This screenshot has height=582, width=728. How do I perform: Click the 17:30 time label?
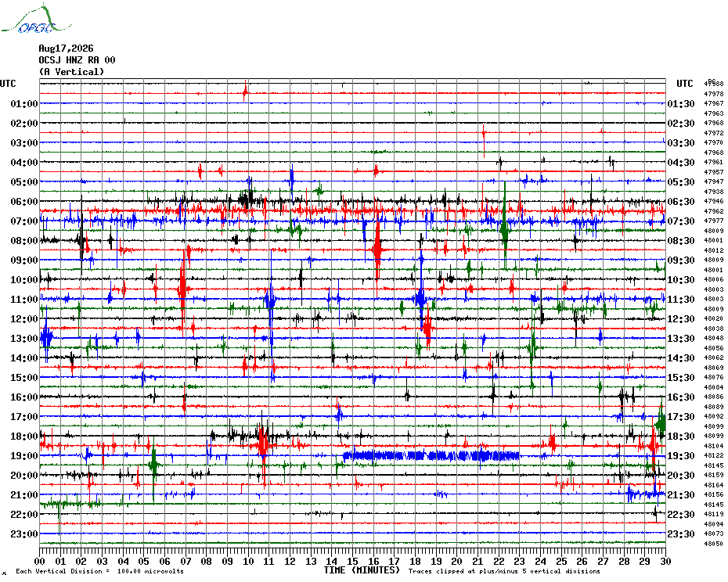point(681,416)
